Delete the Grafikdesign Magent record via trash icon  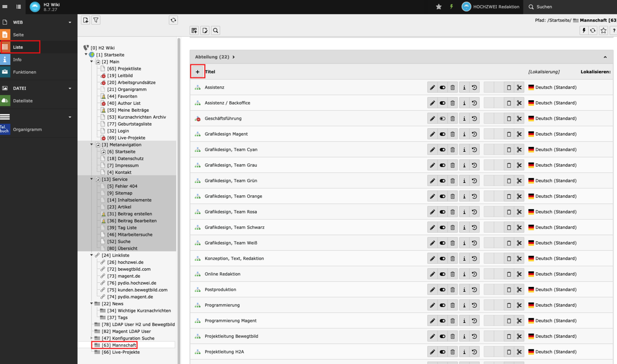(453, 134)
